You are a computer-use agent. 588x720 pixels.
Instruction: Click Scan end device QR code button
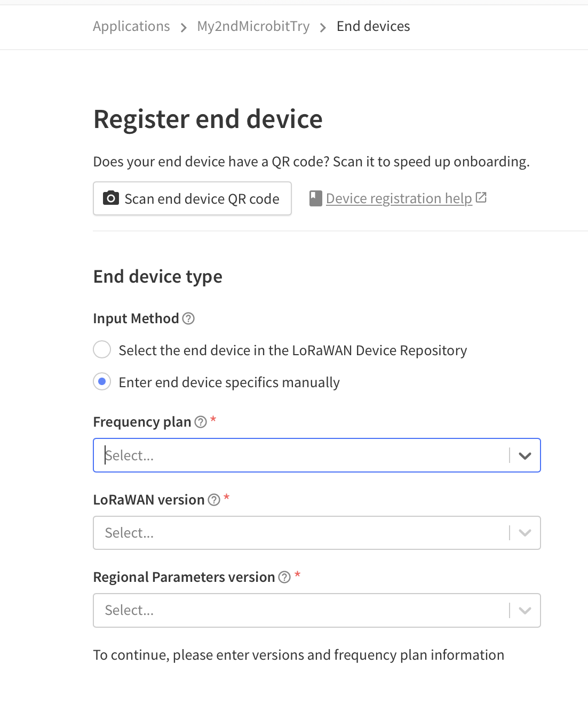[192, 198]
